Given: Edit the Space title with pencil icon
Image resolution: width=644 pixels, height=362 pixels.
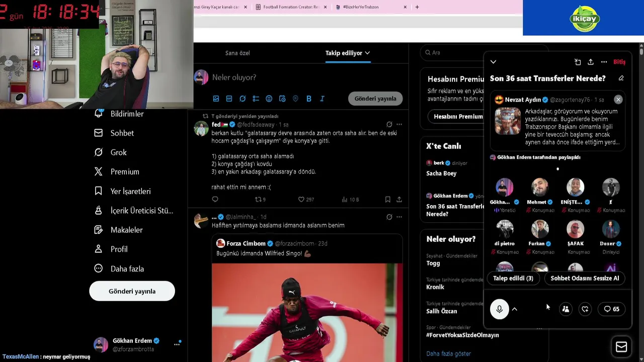Looking at the screenshot, I should point(621,78).
